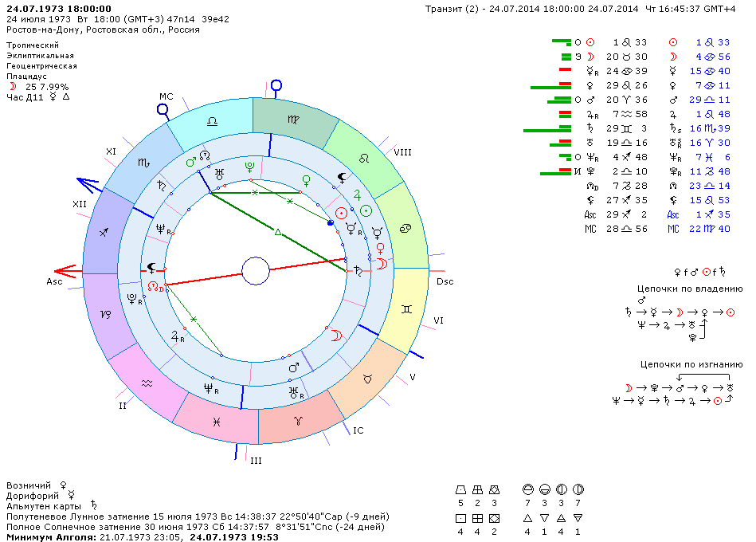
Task: Click the trapezoid icon above count 5
Action: (460, 489)
